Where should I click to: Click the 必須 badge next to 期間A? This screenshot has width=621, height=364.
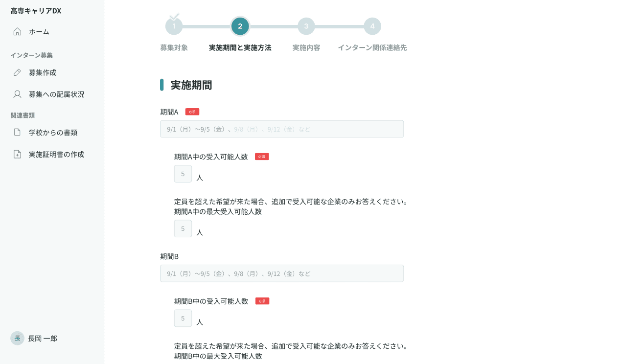[192, 112]
